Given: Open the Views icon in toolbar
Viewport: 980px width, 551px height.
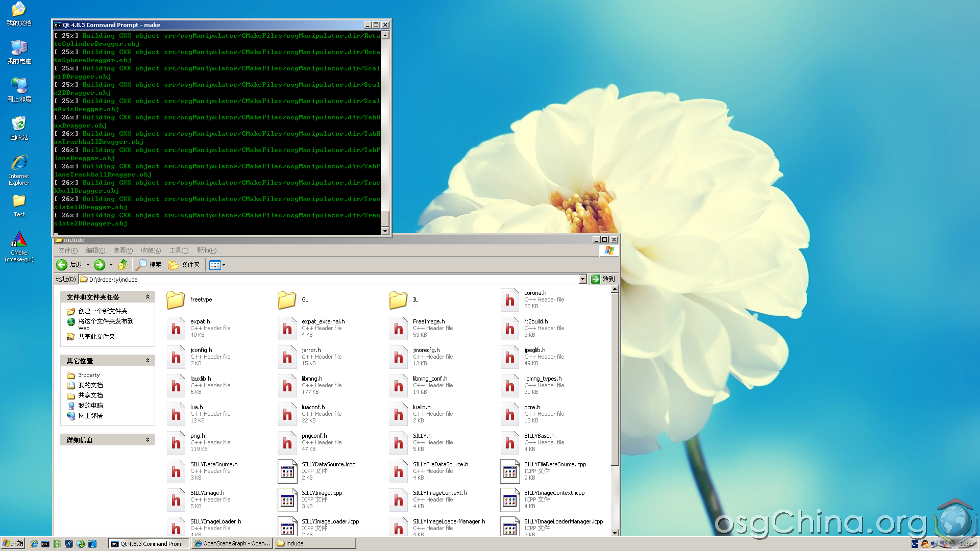Looking at the screenshot, I should pos(215,265).
